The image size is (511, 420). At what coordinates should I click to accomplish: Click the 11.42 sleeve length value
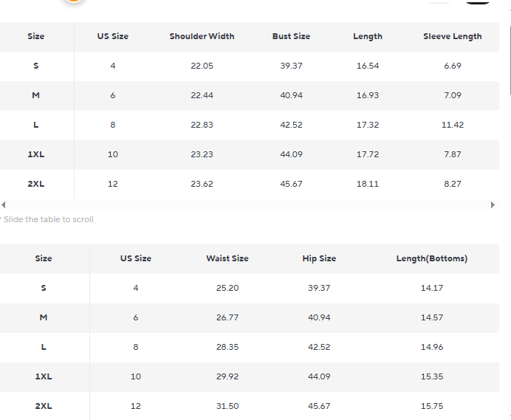pyautogui.click(x=452, y=125)
